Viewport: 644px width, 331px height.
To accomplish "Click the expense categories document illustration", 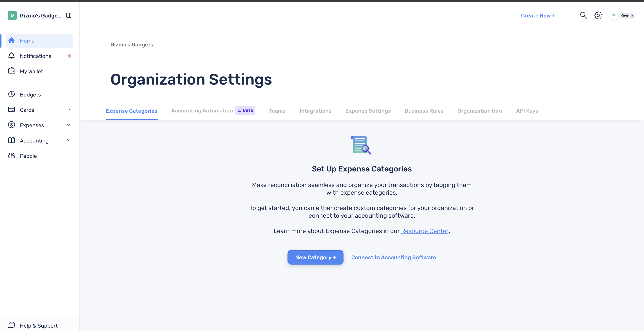I will coord(361,145).
